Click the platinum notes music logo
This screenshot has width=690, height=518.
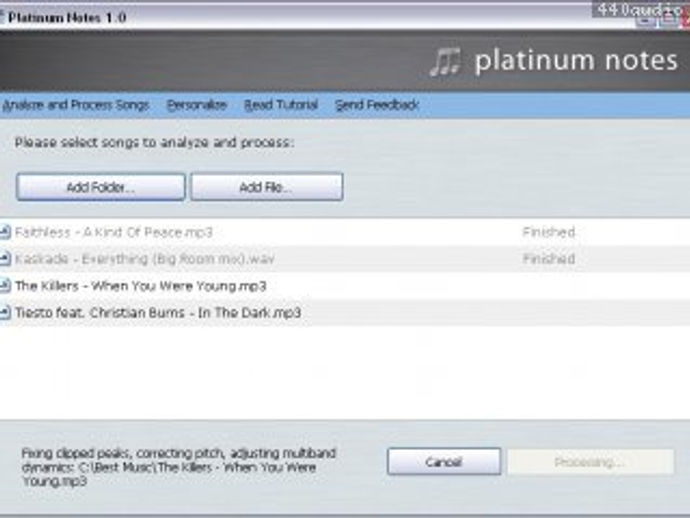click(445, 62)
